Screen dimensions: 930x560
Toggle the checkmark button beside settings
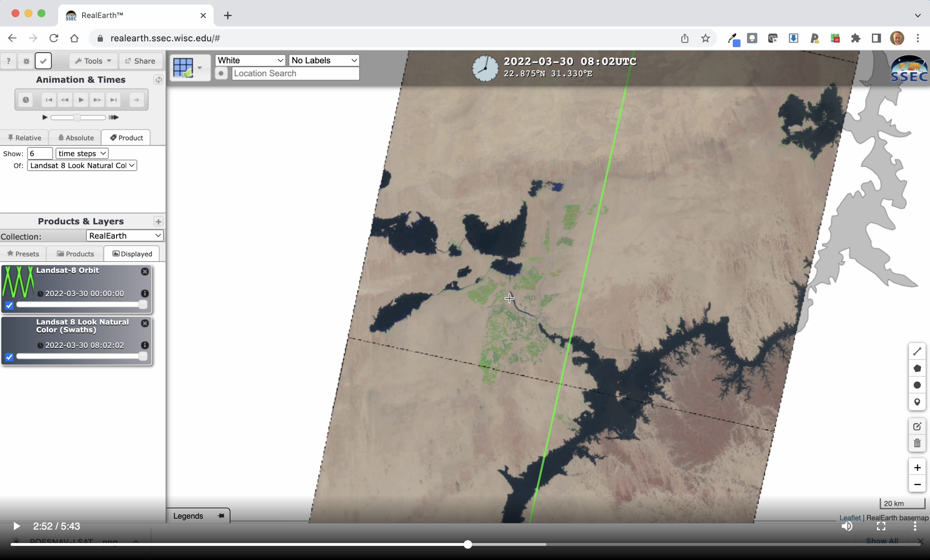pyautogui.click(x=43, y=61)
